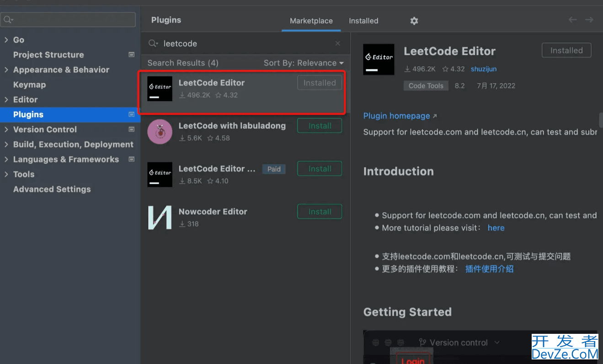
Task: Click the plugin settings gear icon
Action: click(414, 21)
